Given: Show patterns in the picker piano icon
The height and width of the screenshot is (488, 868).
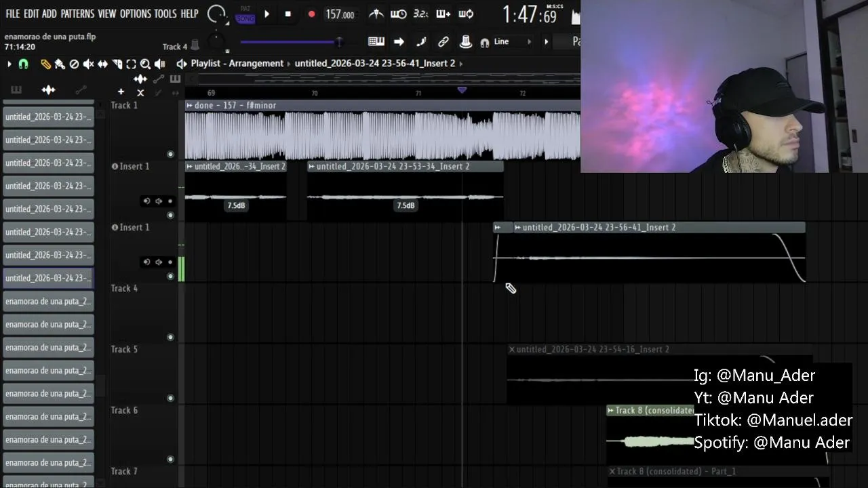Looking at the screenshot, I should (x=16, y=90).
